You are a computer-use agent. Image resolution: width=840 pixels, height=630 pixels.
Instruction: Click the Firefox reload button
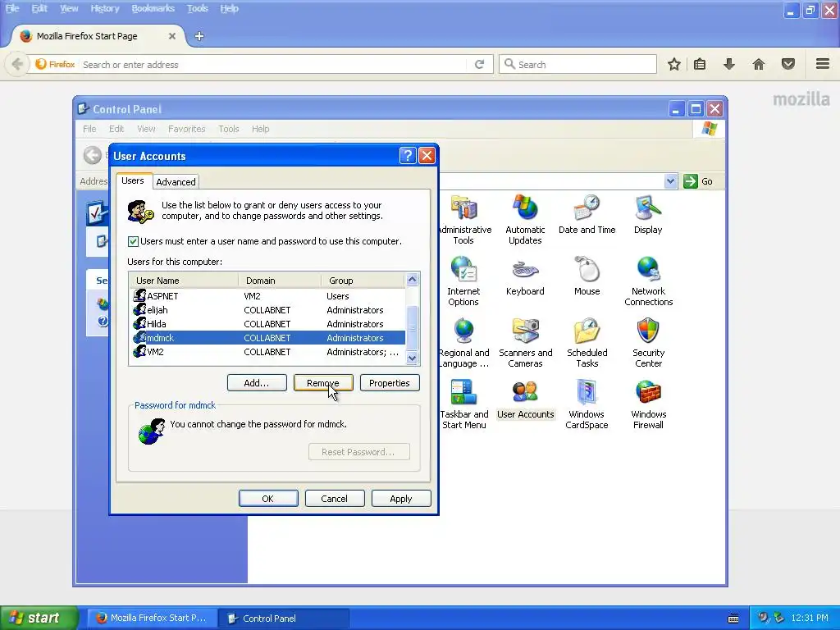click(479, 64)
